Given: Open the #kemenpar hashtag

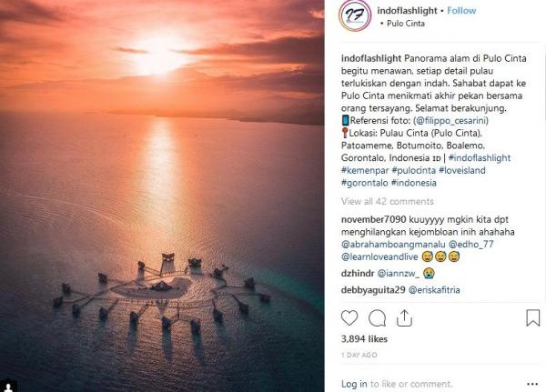Looking at the screenshot, I should click(x=365, y=170).
